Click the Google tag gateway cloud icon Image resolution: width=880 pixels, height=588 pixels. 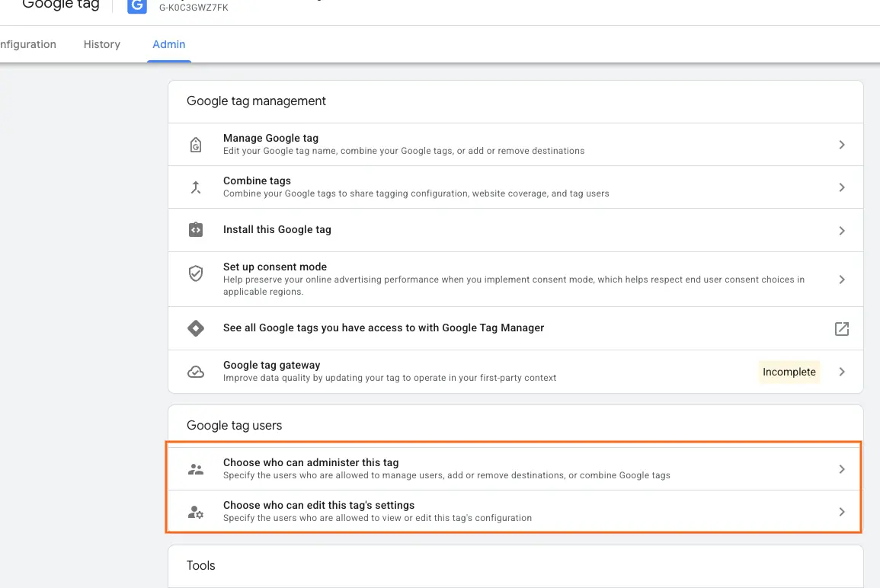coord(195,372)
